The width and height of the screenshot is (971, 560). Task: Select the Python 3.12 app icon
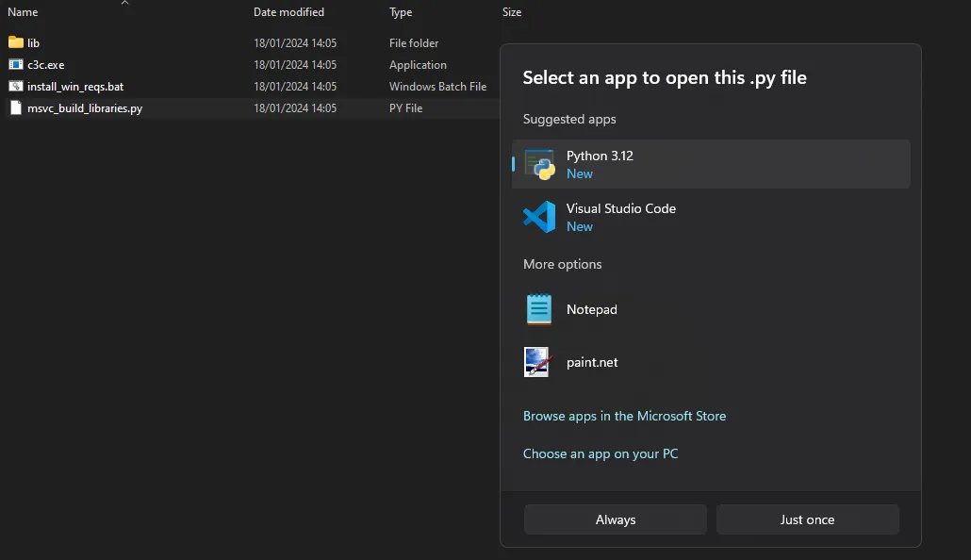pyautogui.click(x=539, y=164)
